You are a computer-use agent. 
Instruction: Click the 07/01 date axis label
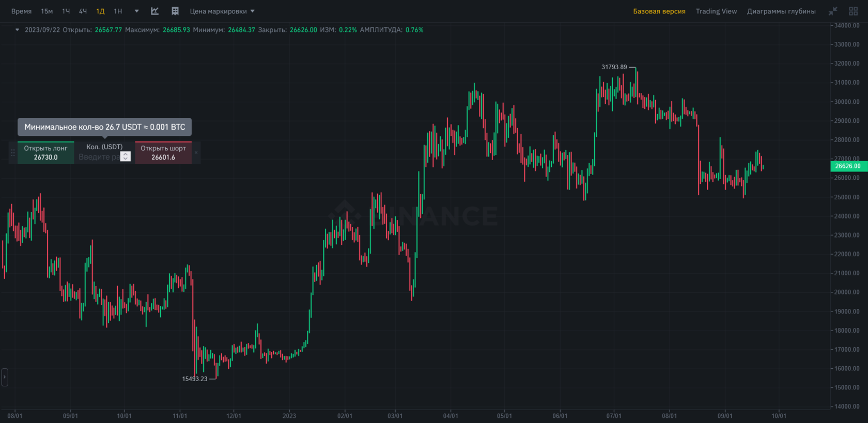point(614,416)
